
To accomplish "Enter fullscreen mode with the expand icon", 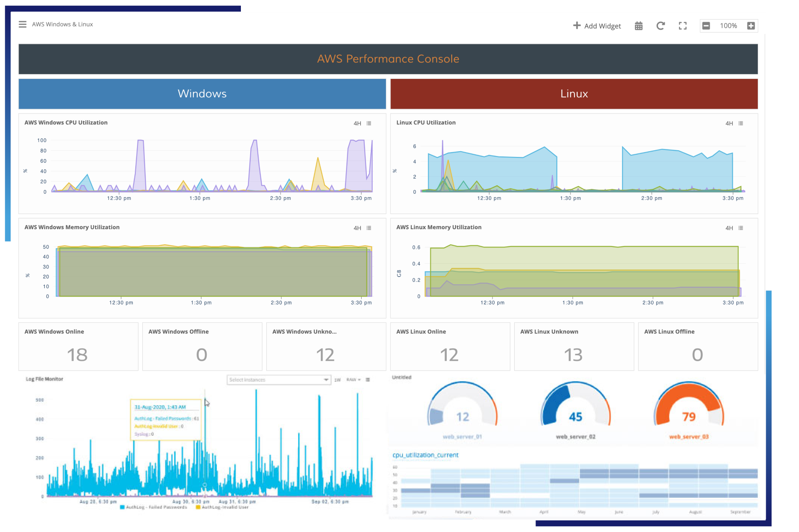I will [x=683, y=26].
